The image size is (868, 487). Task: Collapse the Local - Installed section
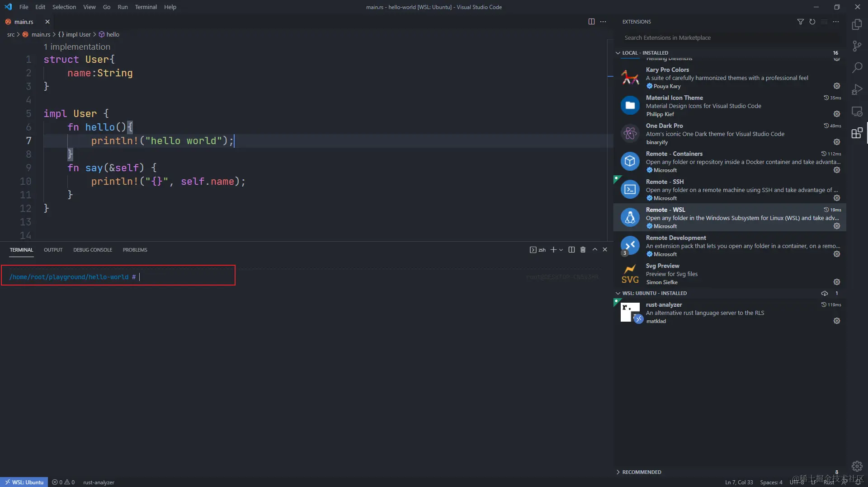point(618,53)
